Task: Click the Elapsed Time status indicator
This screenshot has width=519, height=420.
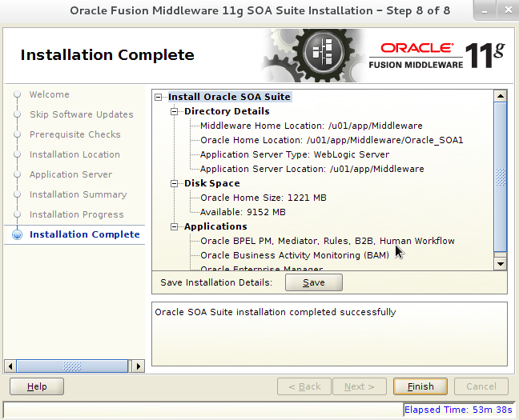Action: pyautogui.click(x=458, y=410)
